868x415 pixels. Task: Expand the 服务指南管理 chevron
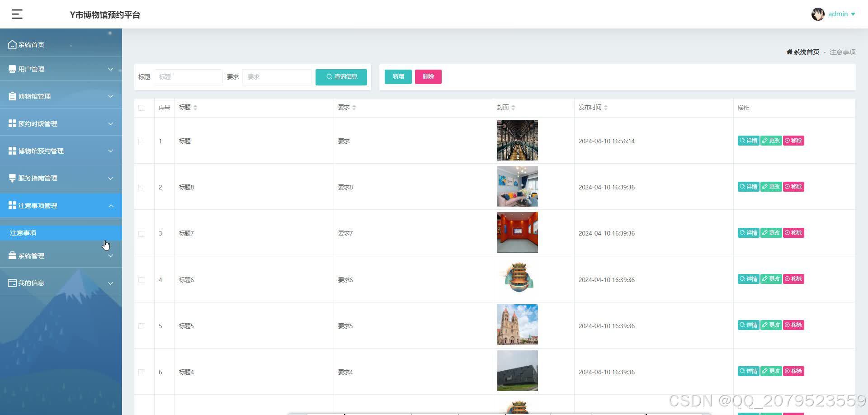pyautogui.click(x=110, y=178)
